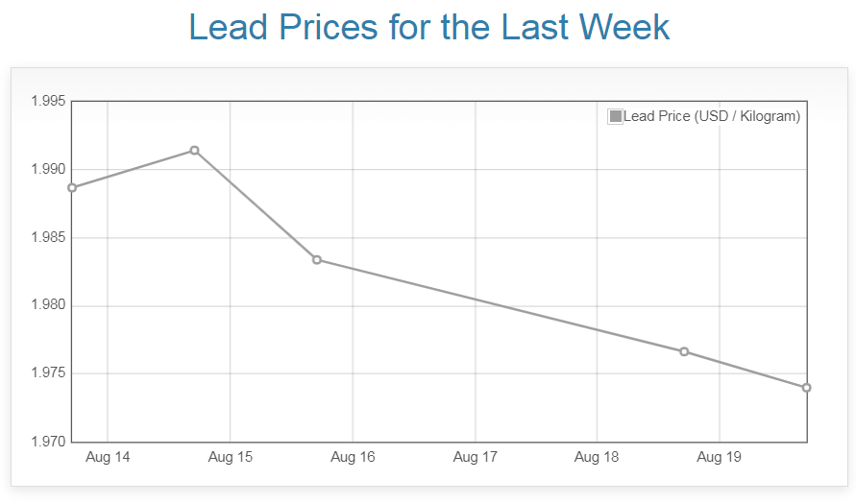Click the gray legend color swatch
This screenshot has height=504, width=856.
click(616, 116)
